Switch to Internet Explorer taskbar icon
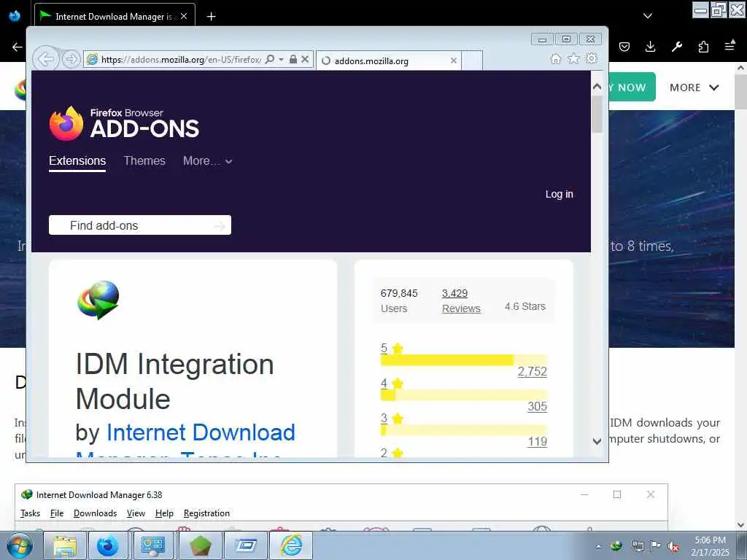This screenshot has width=747, height=560. pos(291,545)
